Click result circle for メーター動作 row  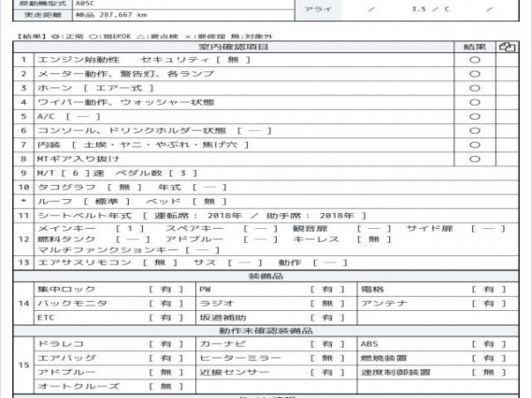[x=475, y=74]
